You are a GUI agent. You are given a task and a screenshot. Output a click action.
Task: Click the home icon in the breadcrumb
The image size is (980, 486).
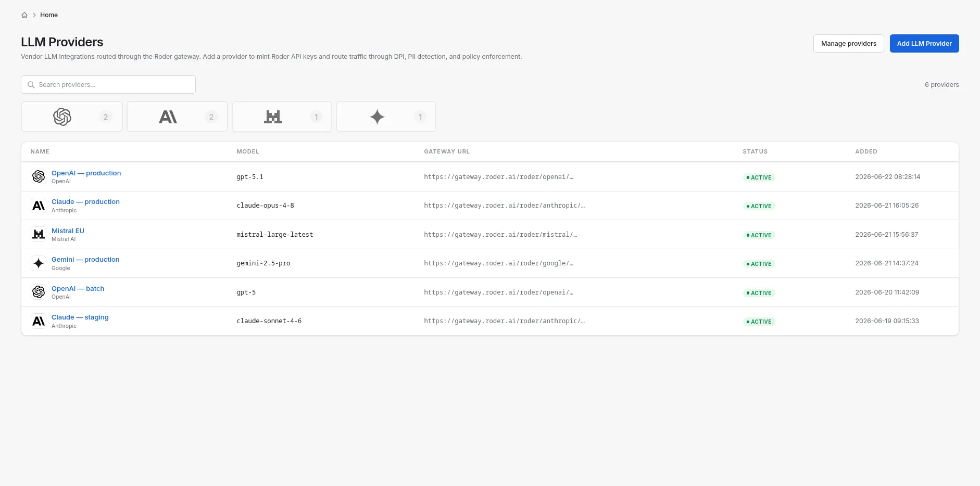pos(24,15)
